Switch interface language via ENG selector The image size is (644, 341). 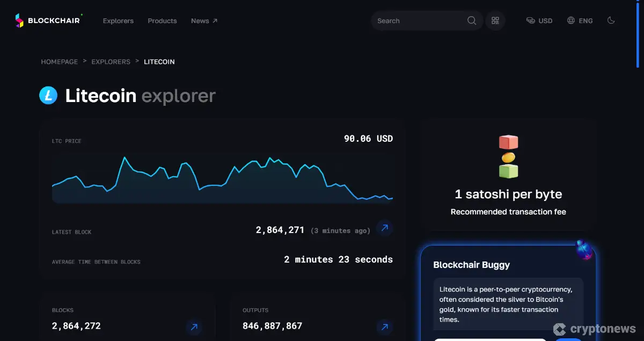coord(580,20)
